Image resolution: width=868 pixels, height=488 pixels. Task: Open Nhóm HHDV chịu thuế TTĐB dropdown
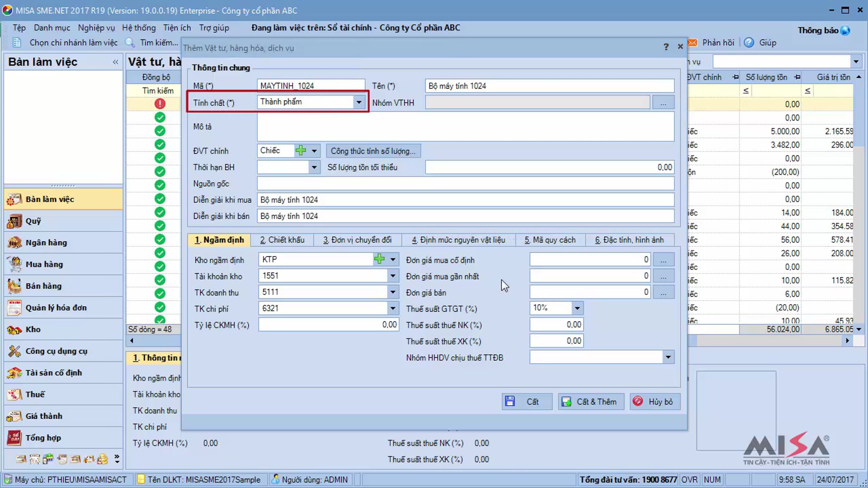click(668, 357)
